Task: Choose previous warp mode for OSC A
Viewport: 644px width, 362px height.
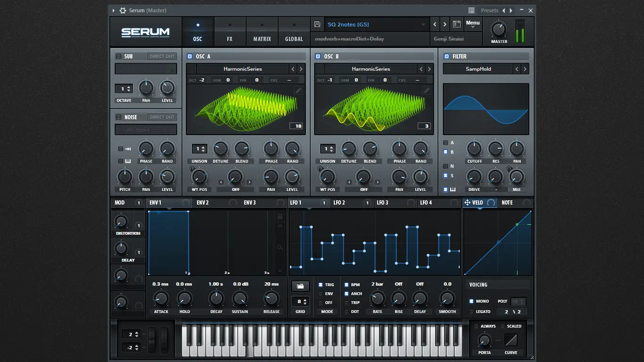Action: 220,182
